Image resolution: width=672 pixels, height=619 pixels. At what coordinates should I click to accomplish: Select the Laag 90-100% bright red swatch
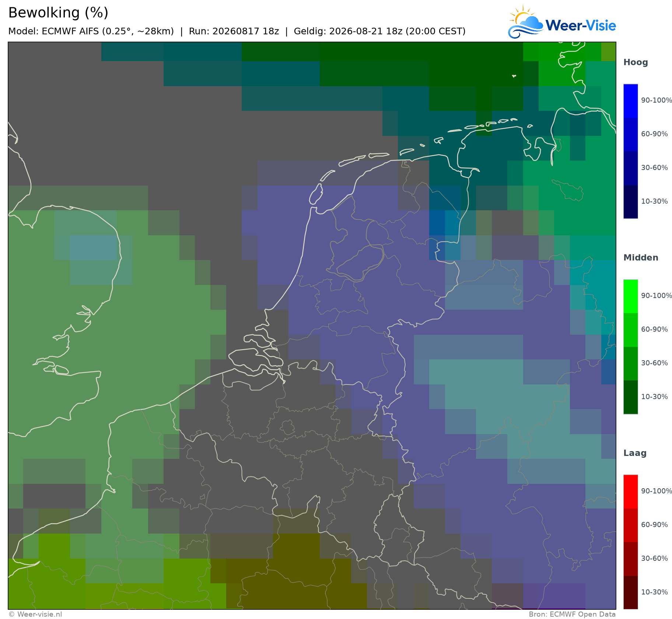(x=630, y=492)
